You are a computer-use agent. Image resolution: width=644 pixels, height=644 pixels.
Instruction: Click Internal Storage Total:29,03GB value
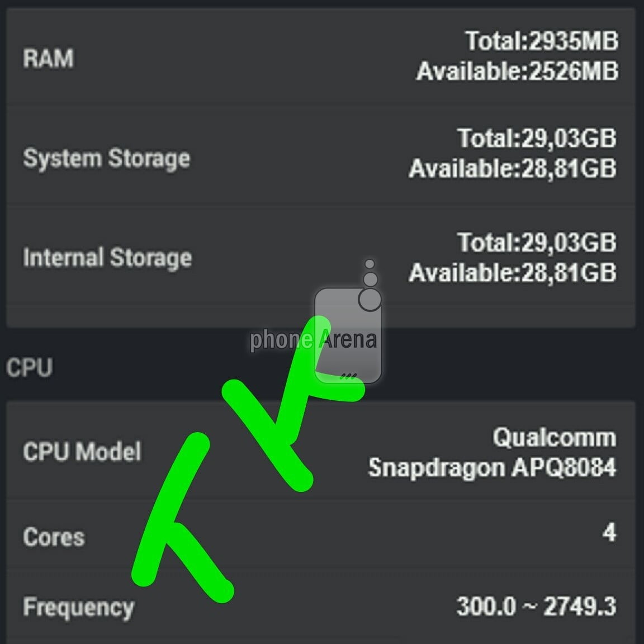(x=537, y=243)
